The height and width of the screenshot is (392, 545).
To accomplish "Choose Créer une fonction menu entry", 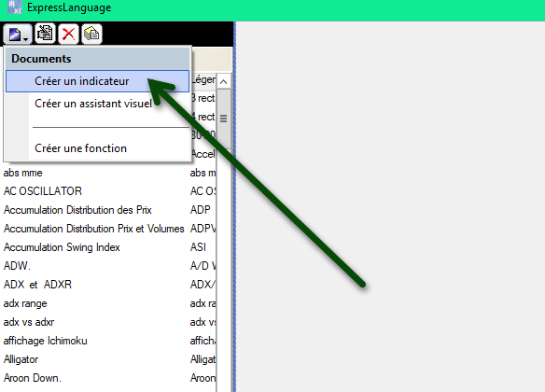I will tap(97, 148).
